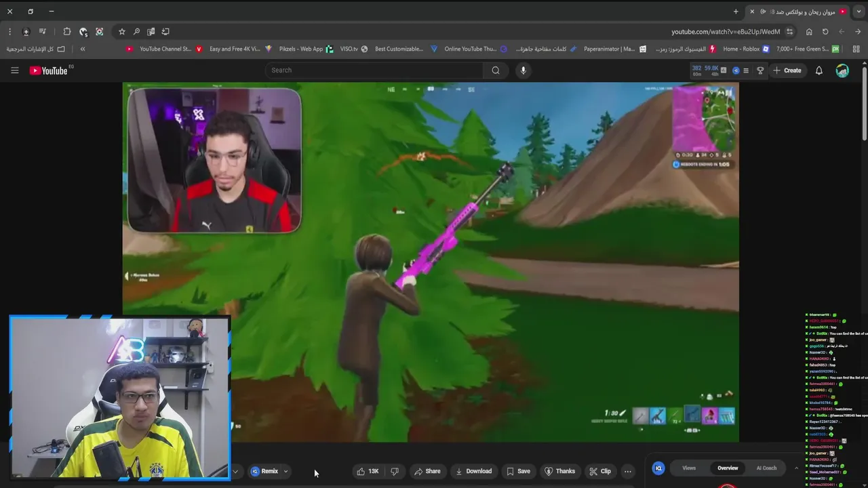Image resolution: width=868 pixels, height=488 pixels.
Task: Open all bookmarks folder
Action: (36, 49)
